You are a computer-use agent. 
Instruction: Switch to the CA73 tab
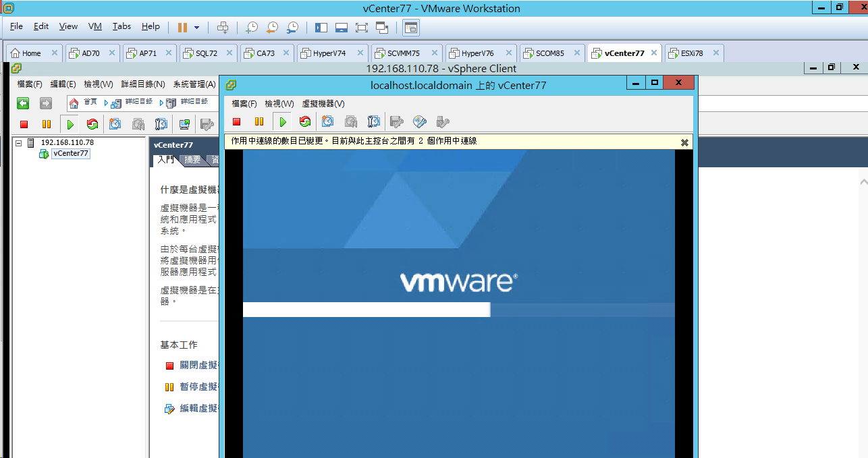click(x=265, y=53)
